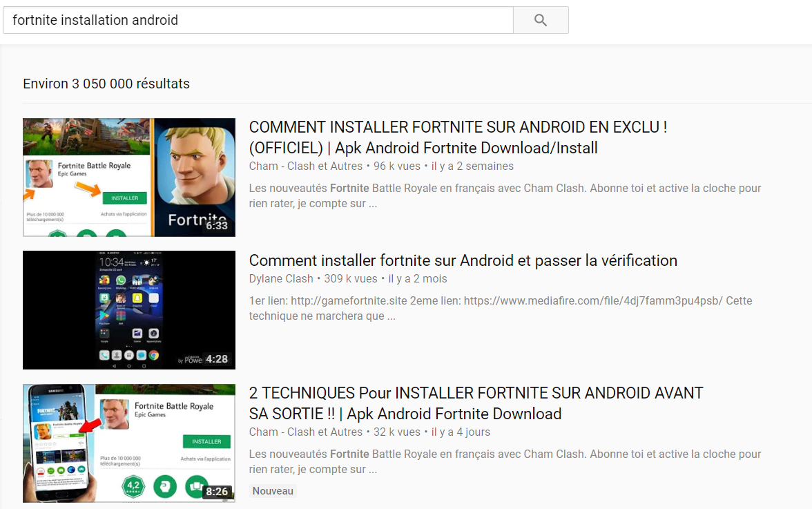
Task: Click 'il y a 4 jours' upload date
Action: pos(461,432)
